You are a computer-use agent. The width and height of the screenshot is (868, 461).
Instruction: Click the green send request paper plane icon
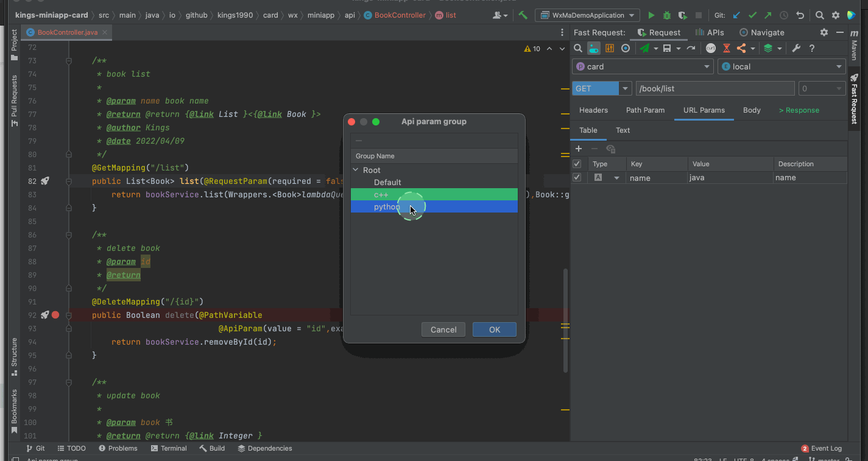tap(644, 49)
